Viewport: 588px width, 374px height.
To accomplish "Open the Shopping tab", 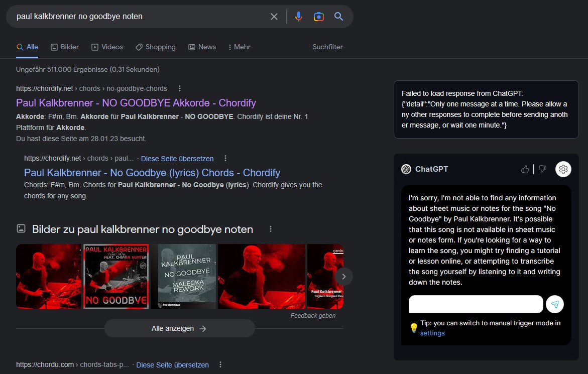I will [156, 47].
